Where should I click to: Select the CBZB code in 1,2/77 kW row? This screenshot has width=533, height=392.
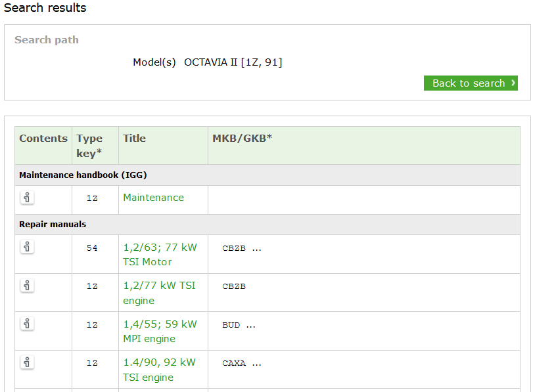[x=234, y=286]
